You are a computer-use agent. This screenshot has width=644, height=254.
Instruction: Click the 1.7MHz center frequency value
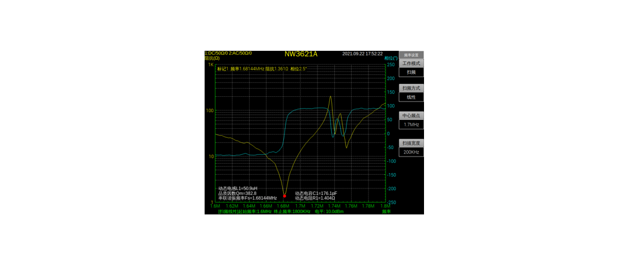point(411,124)
